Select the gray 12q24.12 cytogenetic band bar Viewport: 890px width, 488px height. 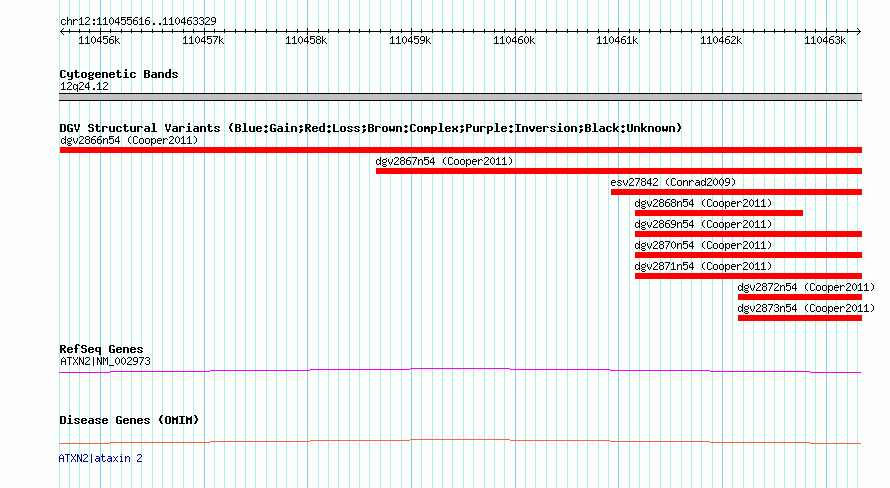click(x=460, y=97)
